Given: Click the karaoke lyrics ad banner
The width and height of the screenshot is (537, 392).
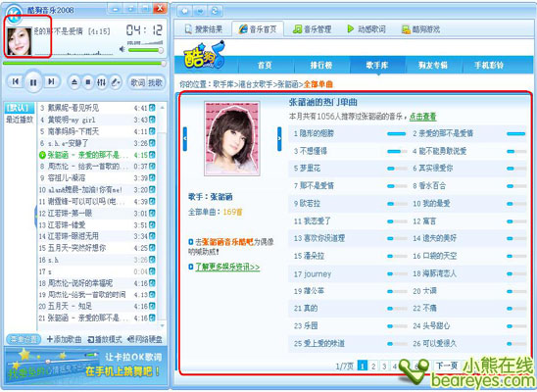Looking at the screenshot, I should 85,366.
